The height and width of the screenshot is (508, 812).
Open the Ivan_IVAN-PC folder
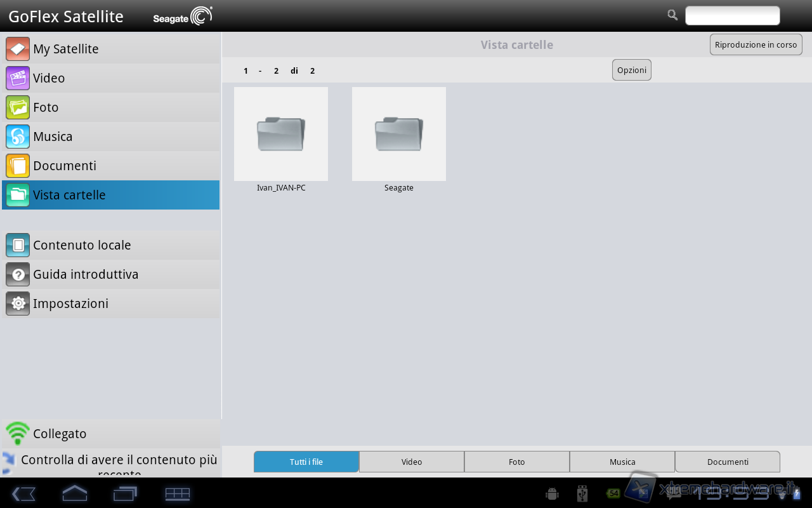281,134
